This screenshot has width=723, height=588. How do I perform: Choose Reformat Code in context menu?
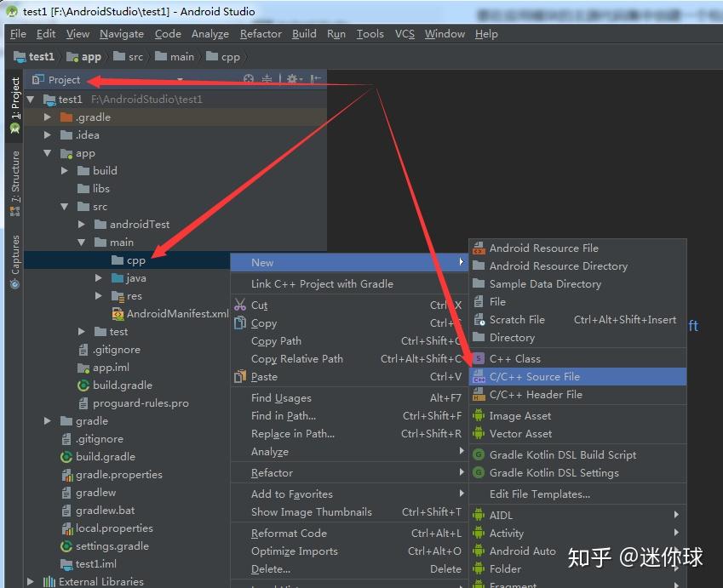(349, 534)
